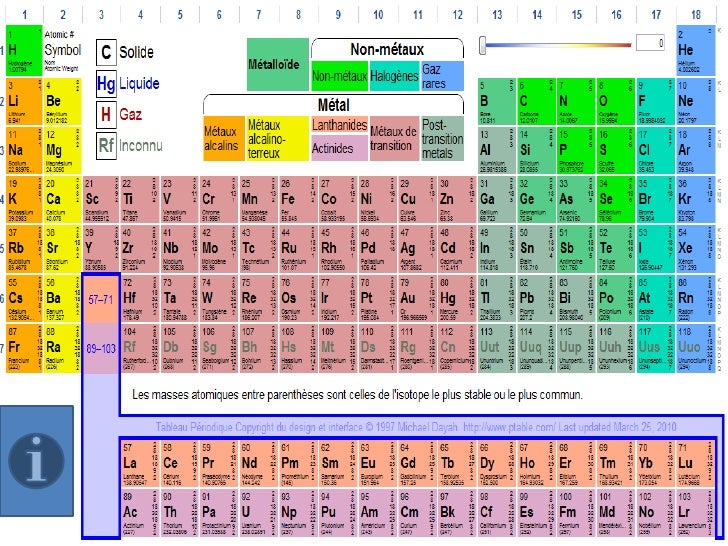This screenshot has height=546, width=728.
Task: Click the Radon Rn element cell
Action: tap(696, 299)
